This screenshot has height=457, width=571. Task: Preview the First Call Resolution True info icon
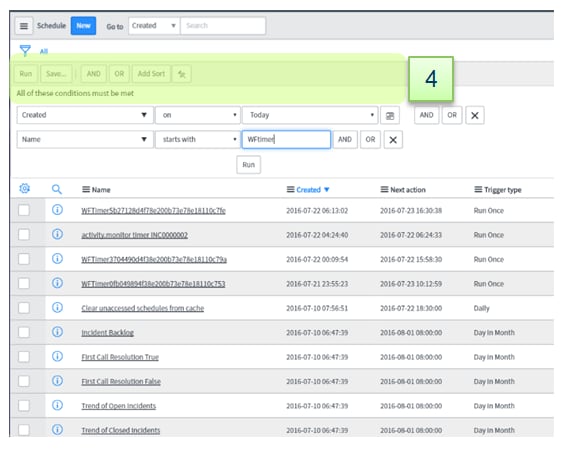57,356
